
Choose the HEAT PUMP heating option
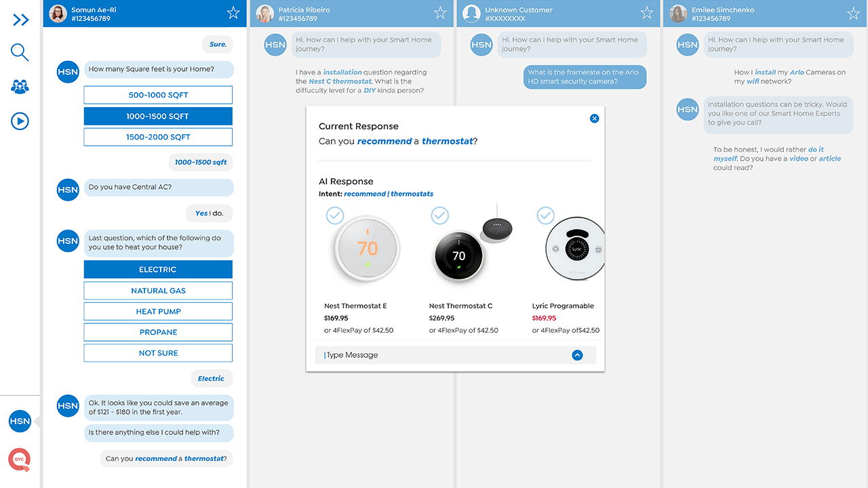tap(158, 311)
